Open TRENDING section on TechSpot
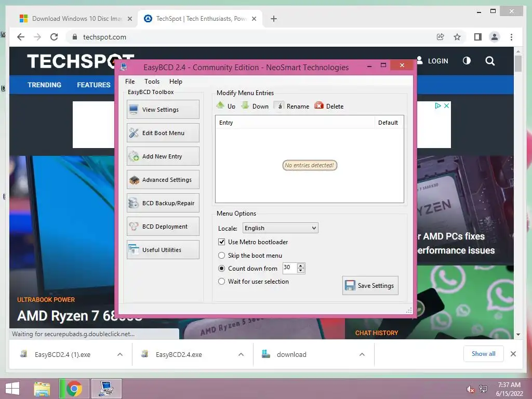532x399 pixels. [x=45, y=85]
